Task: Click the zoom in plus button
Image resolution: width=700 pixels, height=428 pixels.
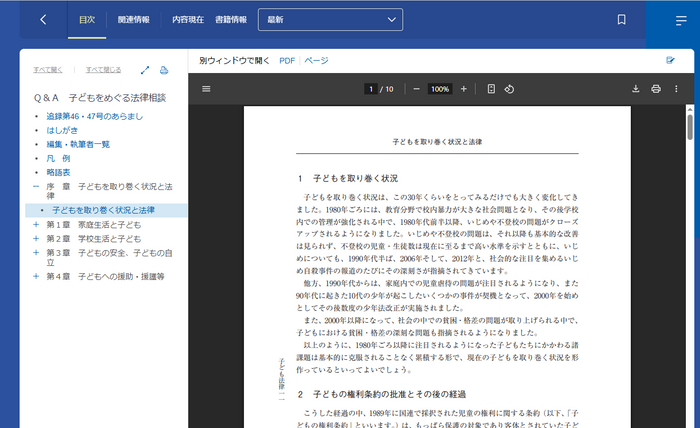Action: 463,89
